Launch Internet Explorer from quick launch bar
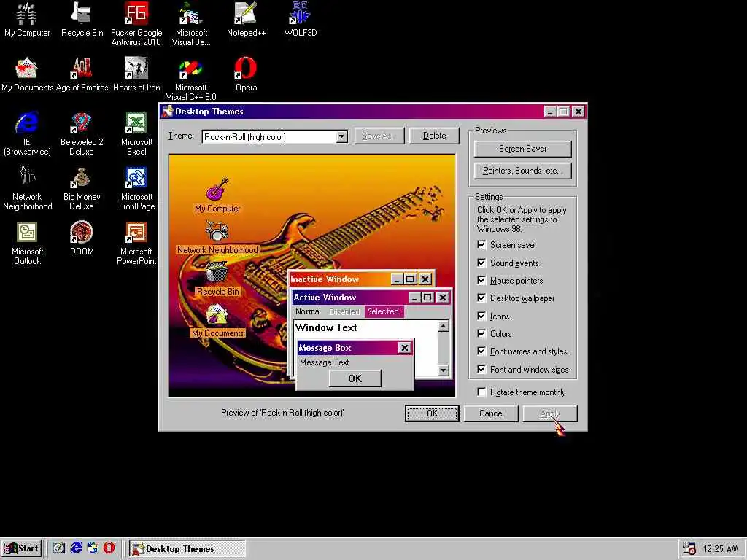Screen dimensions: 747x560 (x=76, y=548)
